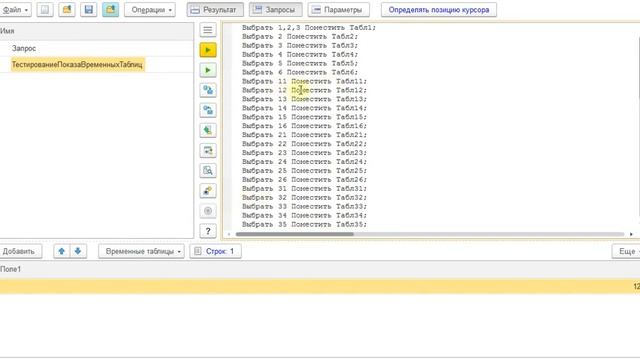Click the line 'Выбрать 26 Поместить Табл26;'
The width and height of the screenshot is (640, 360).
(304, 180)
